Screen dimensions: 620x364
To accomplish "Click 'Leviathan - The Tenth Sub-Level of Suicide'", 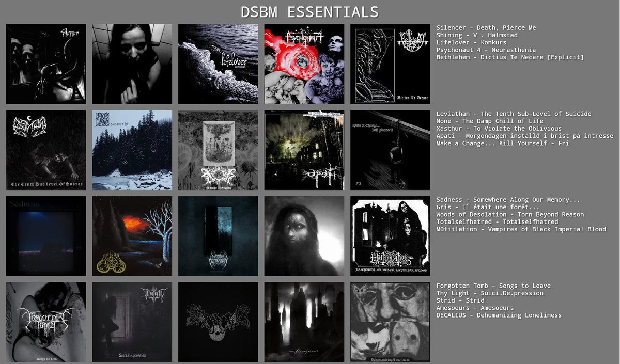I will pyautogui.click(x=514, y=114).
